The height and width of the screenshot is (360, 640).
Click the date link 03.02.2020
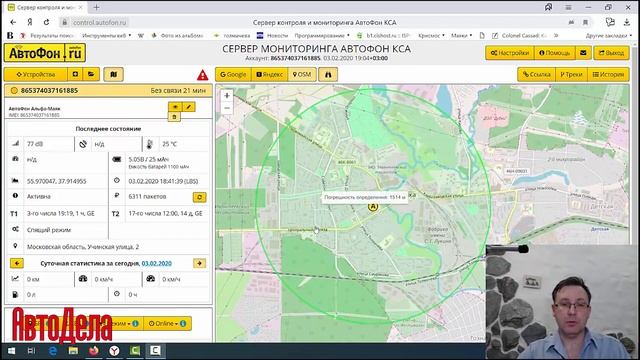point(157,264)
